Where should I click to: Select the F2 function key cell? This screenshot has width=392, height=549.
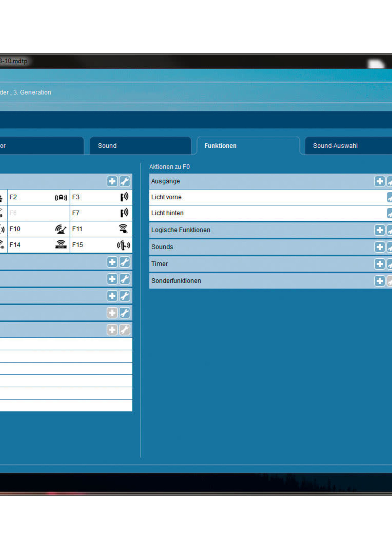click(38, 197)
